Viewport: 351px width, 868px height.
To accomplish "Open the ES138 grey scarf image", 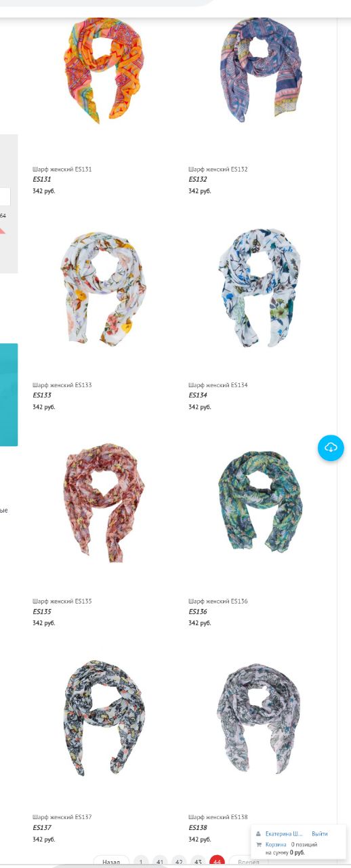I will click(x=260, y=719).
